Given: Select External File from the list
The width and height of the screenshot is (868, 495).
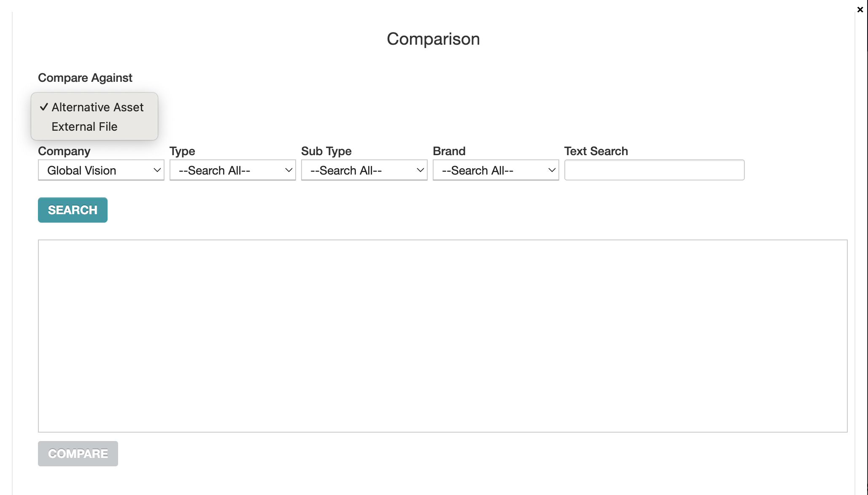Looking at the screenshot, I should click(84, 126).
